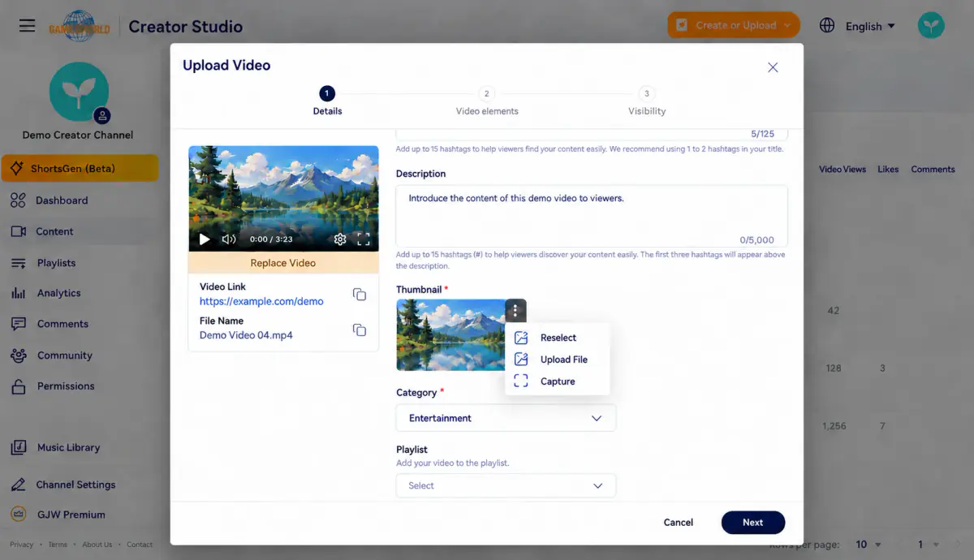The height and width of the screenshot is (560, 974).
Task: Close the Upload Video dialog
Action: 773,67
